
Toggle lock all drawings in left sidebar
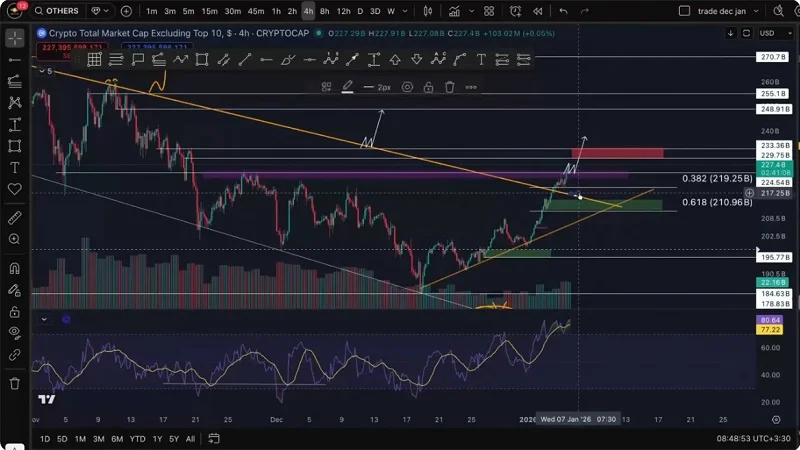coord(15,310)
